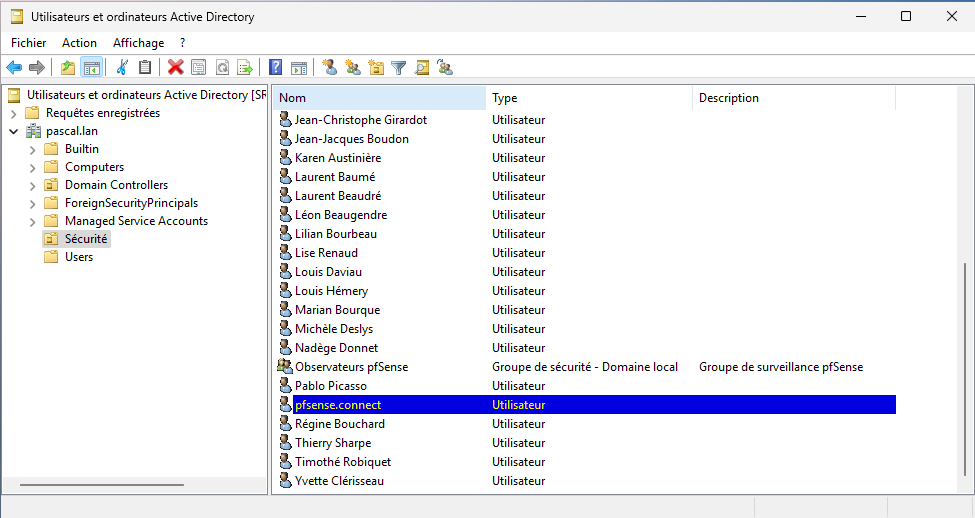Click the Pablo Picasso user icon

coord(285,386)
